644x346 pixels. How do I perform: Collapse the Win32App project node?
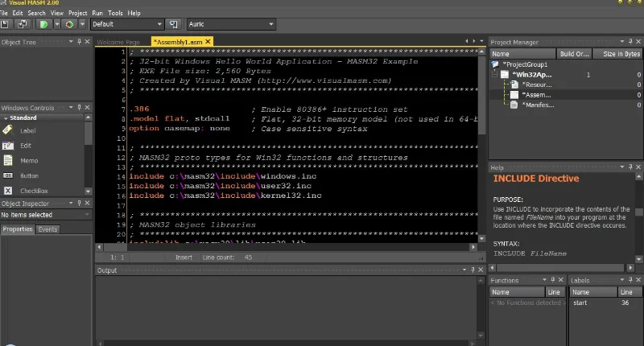pos(495,75)
